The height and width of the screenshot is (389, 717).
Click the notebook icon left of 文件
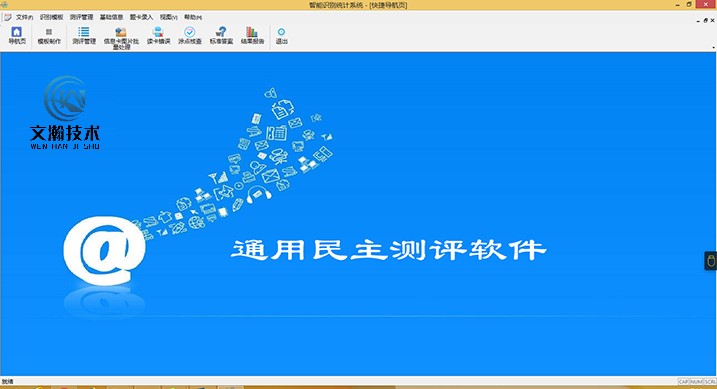[x=8, y=17]
